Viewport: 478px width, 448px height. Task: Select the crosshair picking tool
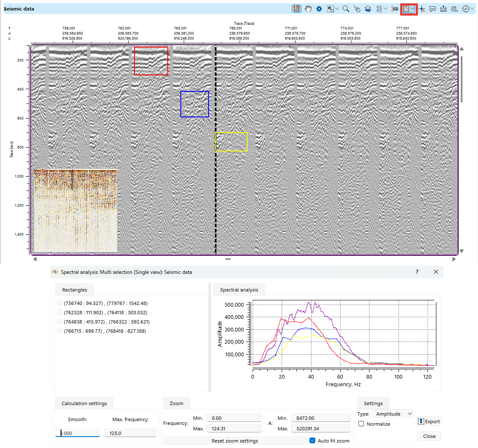(422, 8)
